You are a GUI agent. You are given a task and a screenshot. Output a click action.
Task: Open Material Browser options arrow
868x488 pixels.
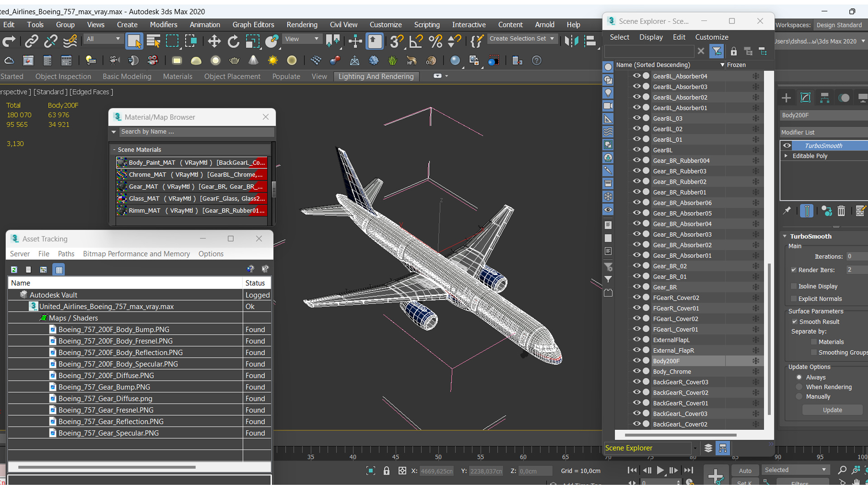(114, 132)
